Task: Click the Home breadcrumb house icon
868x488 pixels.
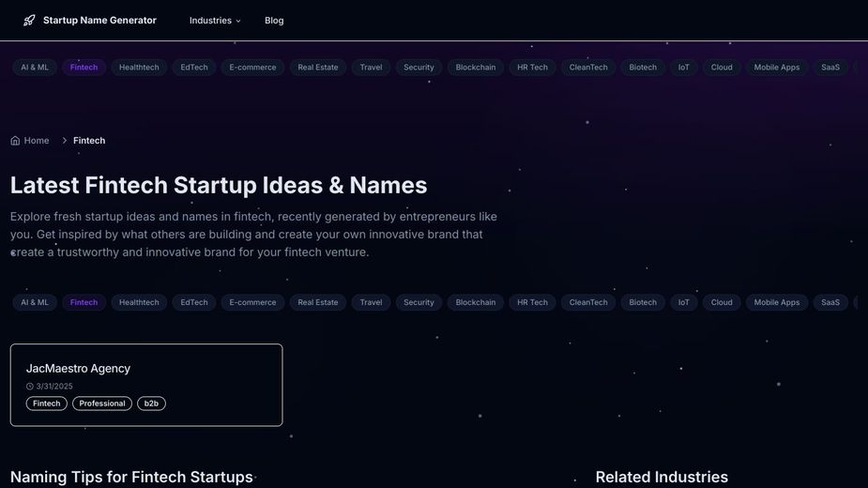Action: click(x=15, y=141)
